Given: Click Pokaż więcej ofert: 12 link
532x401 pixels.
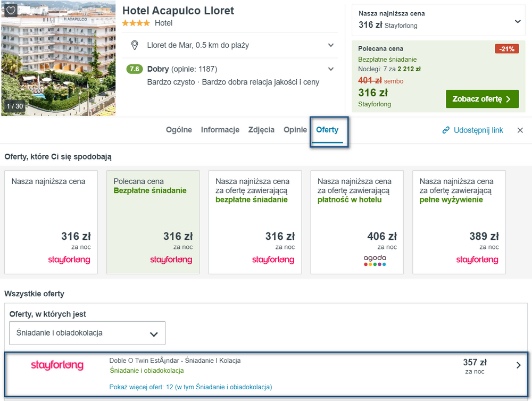Looking at the screenshot, I should coord(190,387).
